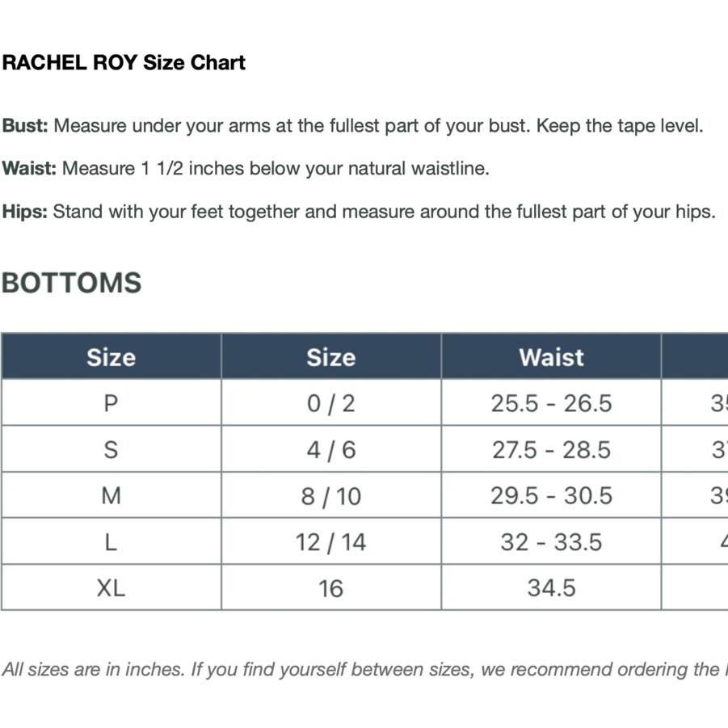Click the BOTTOMS section heading
Screen dimensions: 728x728
[72, 283]
